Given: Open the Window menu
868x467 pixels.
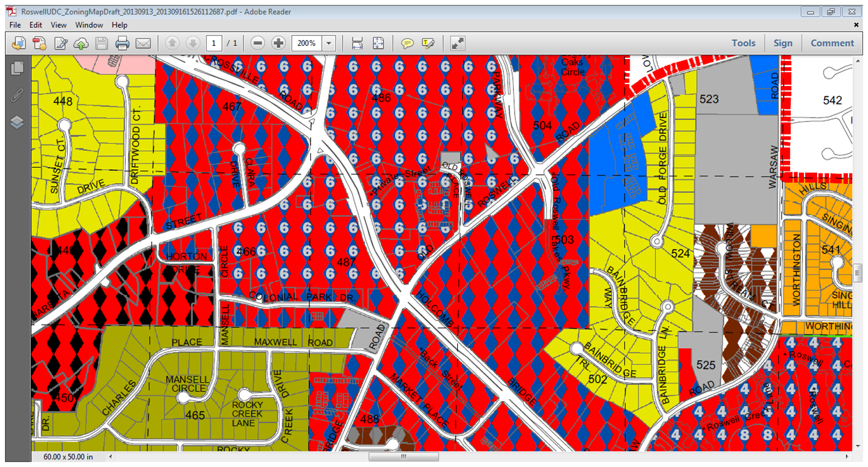Looking at the screenshot, I should pos(89,25).
